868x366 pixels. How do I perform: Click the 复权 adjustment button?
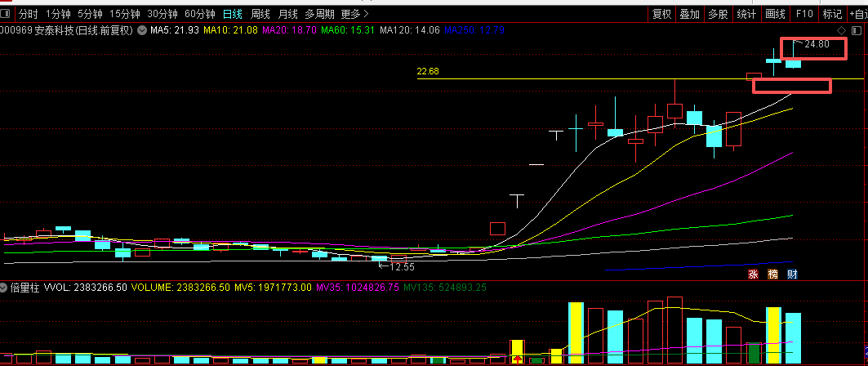pyautogui.click(x=662, y=14)
